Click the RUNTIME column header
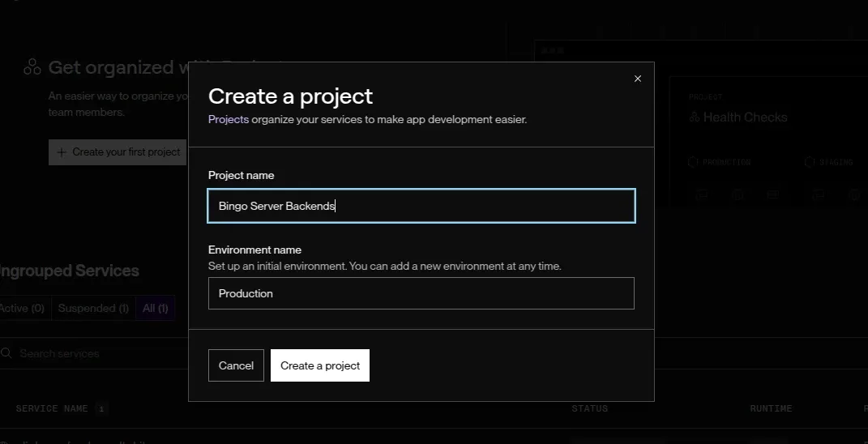This screenshot has width=868, height=444. (771, 408)
